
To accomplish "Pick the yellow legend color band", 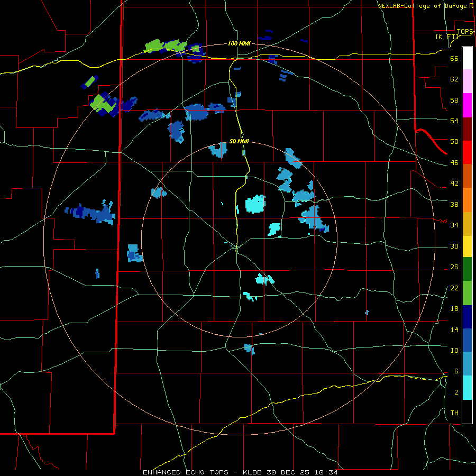I will click(467, 246).
